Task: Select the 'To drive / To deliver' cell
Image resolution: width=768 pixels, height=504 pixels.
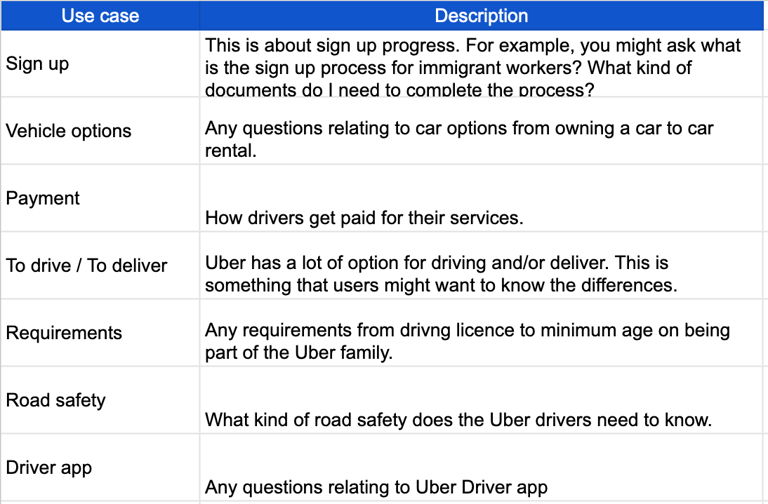Action: click(x=100, y=265)
